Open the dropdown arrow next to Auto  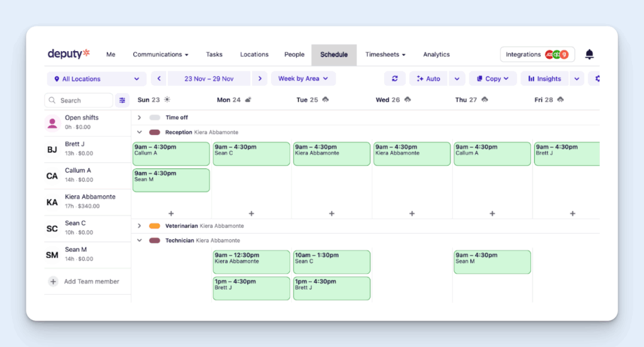tap(457, 79)
